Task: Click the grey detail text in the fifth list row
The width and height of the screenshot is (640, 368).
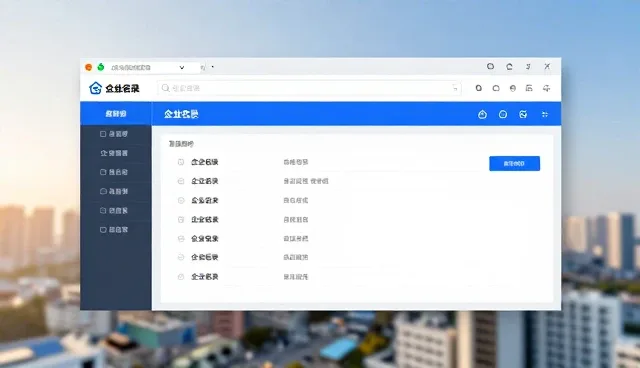Action: 296,239
